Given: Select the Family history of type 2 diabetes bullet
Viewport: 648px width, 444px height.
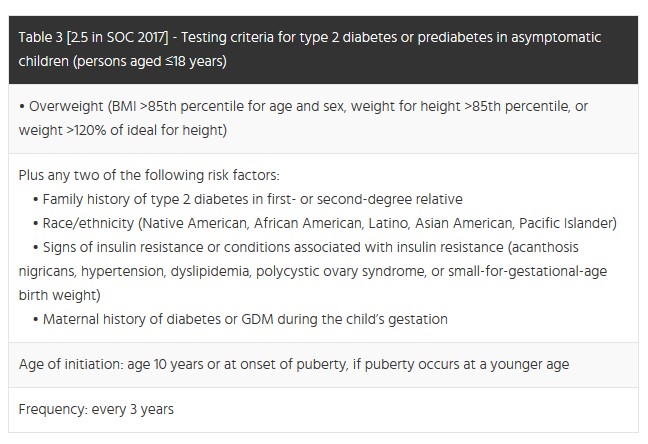Looking at the screenshot, I should pyautogui.click(x=248, y=199).
